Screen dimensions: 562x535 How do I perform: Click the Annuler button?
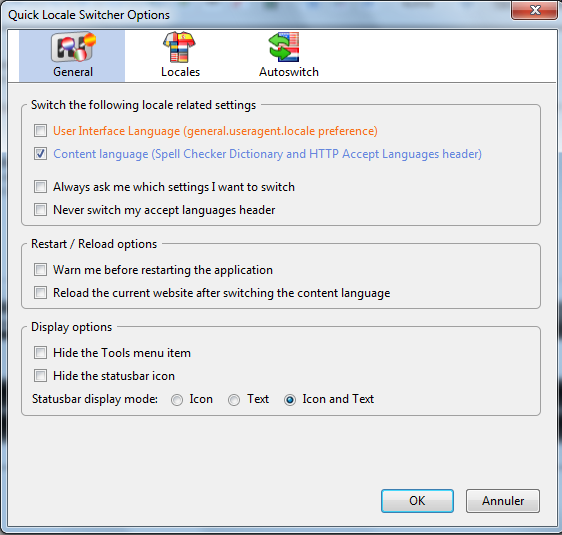pyautogui.click(x=503, y=501)
